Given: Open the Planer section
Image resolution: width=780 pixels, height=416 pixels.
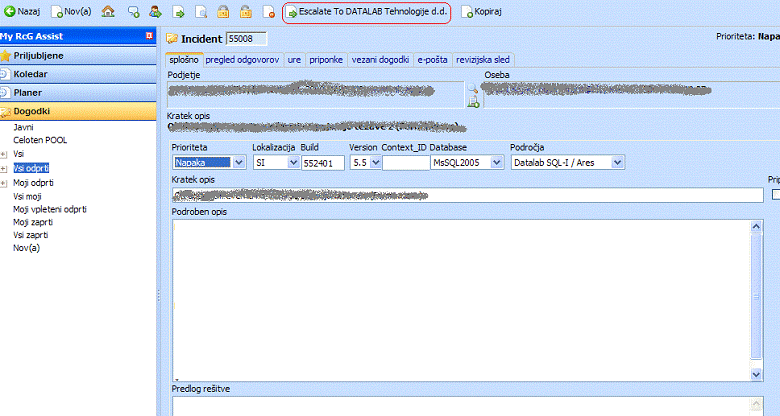Looking at the screenshot, I should [78, 93].
